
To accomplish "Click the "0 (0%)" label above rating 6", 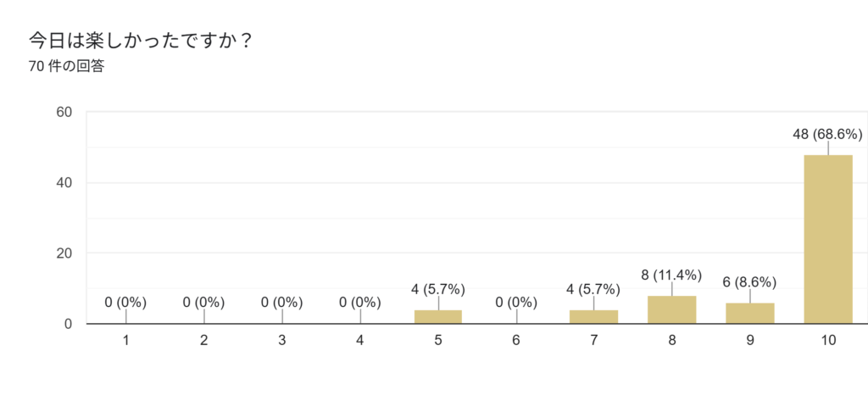I will click(x=515, y=302).
